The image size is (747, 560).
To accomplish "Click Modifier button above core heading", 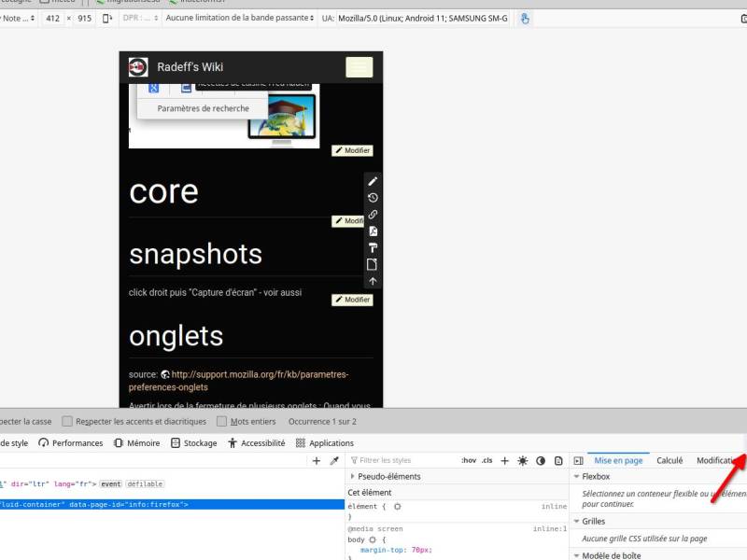I will click(352, 150).
